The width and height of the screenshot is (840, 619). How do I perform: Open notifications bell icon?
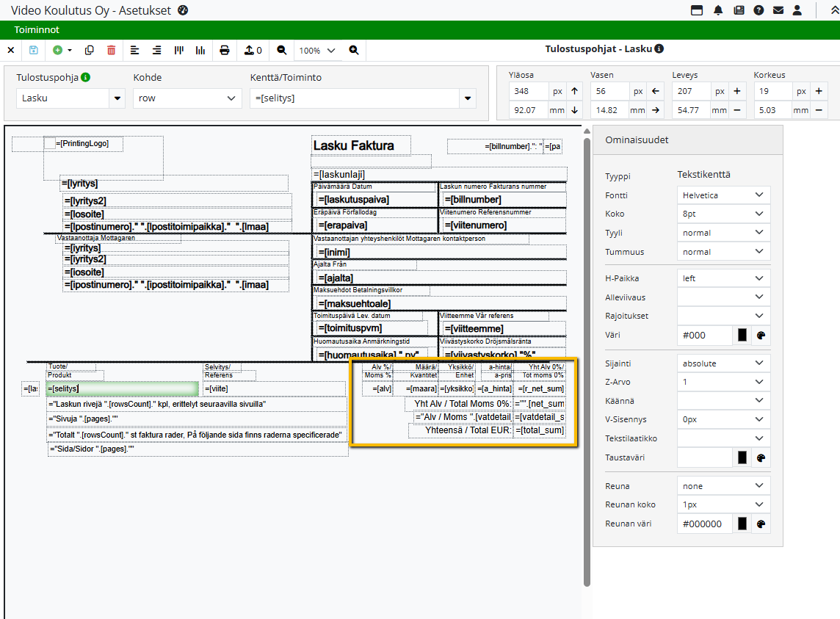[x=718, y=10]
